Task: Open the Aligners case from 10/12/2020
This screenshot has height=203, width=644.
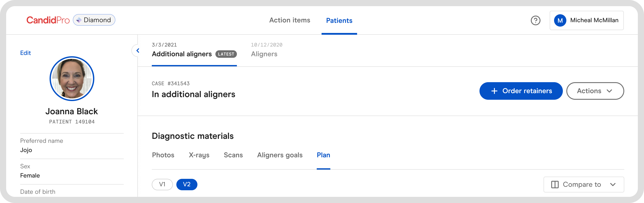Action: (264, 54)
